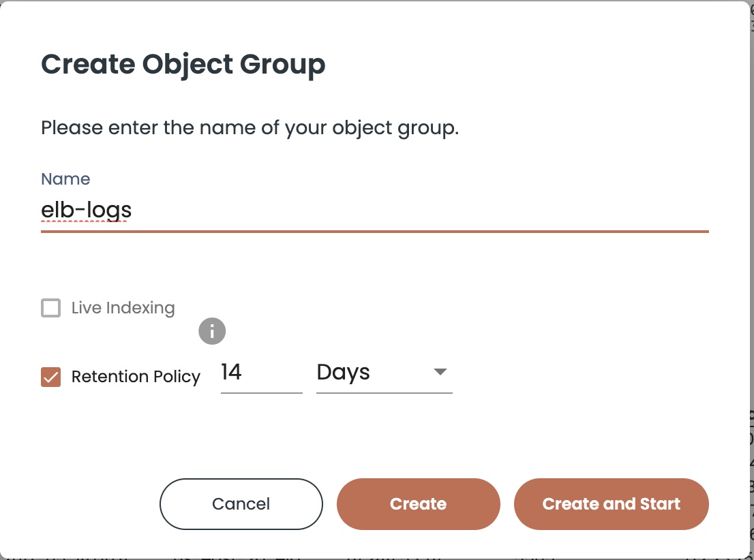This screenshot has height=560, width=754.
Task: Click the Retention Policy text label
Action: [x=136, y=376]
